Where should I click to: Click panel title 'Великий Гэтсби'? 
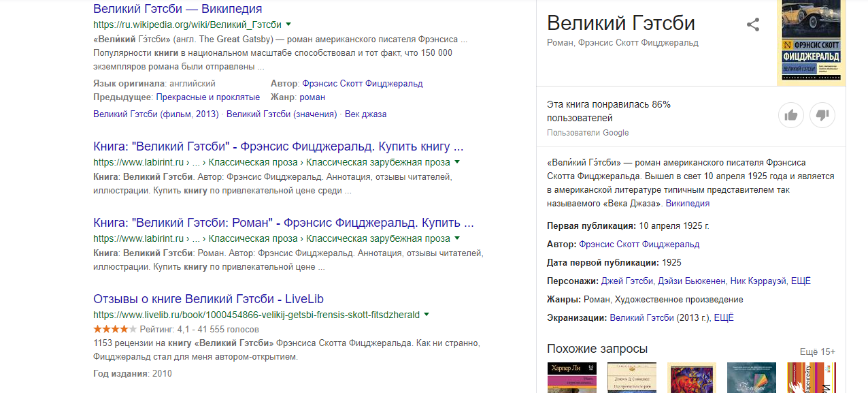[621, 23]
